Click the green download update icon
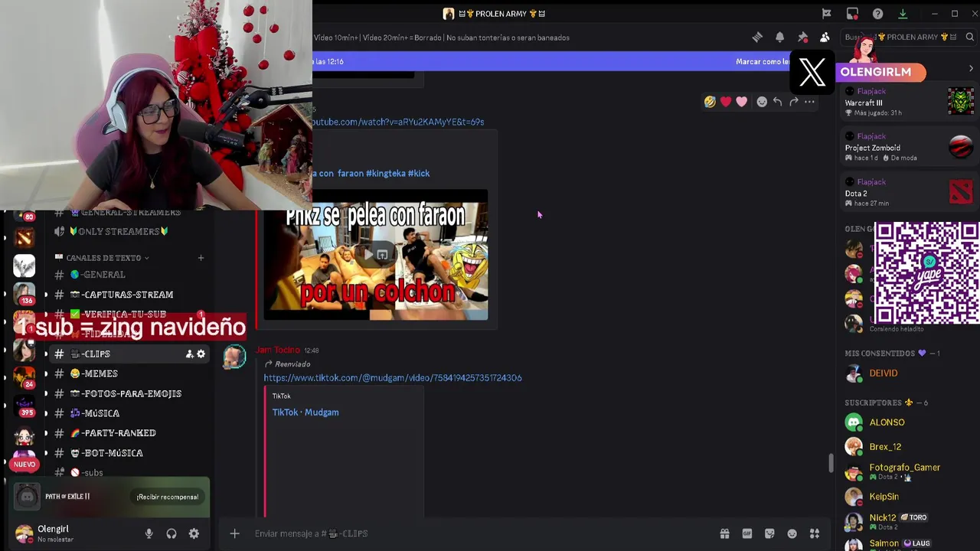Screen dimensions: 980x551 point(903,14)
